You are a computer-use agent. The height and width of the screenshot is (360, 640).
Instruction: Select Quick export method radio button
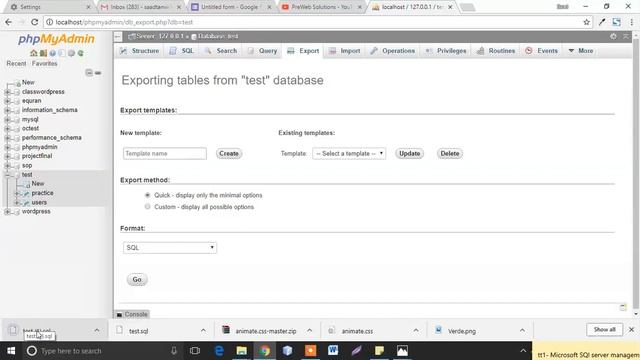147,195
